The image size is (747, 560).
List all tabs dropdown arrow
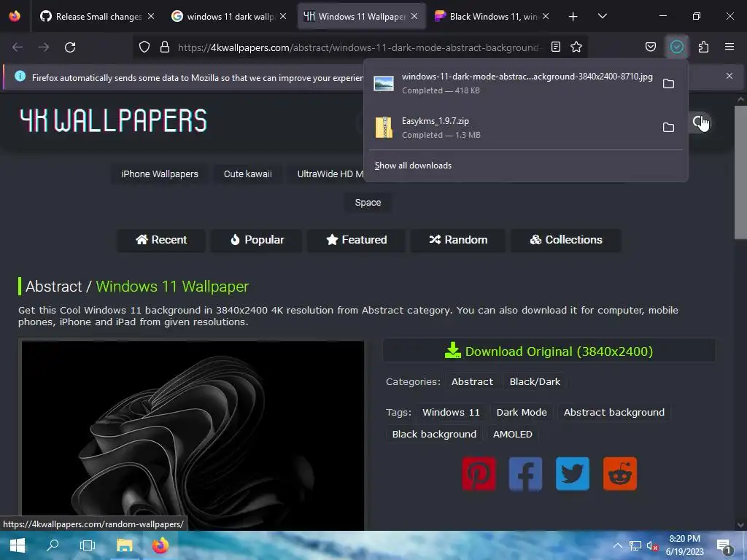(602, 16)
